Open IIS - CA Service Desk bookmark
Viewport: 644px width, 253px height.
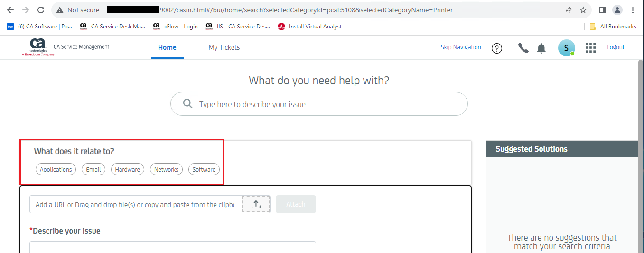tap(238, 27)
